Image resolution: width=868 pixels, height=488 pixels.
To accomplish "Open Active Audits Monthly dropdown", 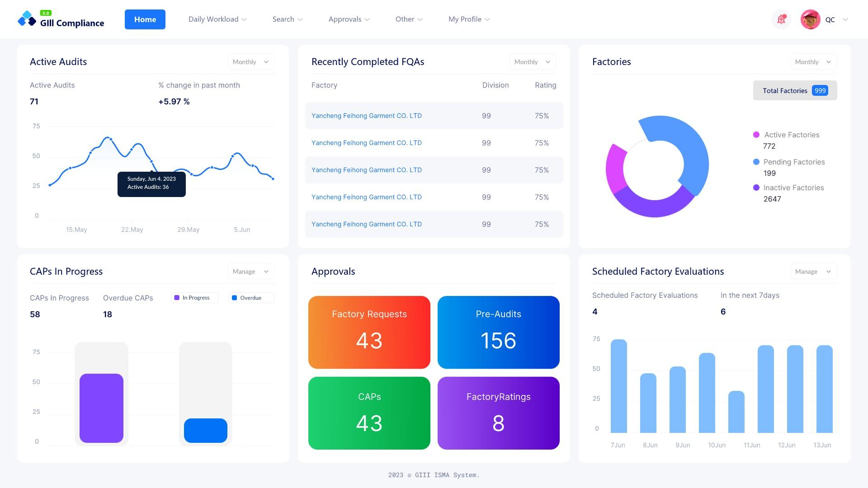I will click(x=251, y=62).
